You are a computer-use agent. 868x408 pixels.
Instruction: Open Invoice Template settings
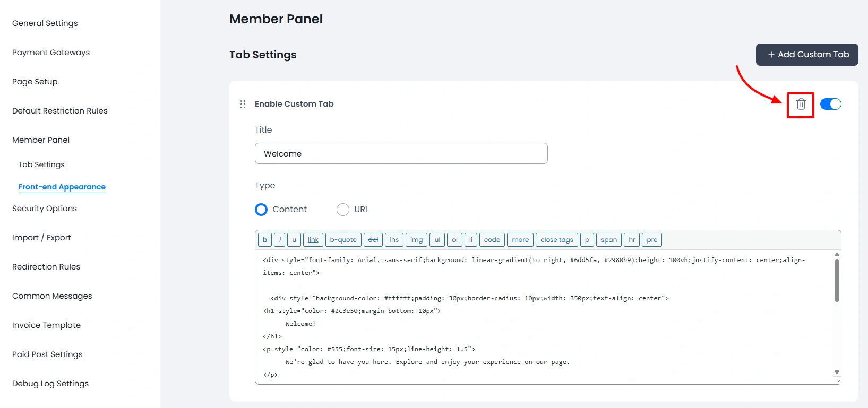click(47, 325)
